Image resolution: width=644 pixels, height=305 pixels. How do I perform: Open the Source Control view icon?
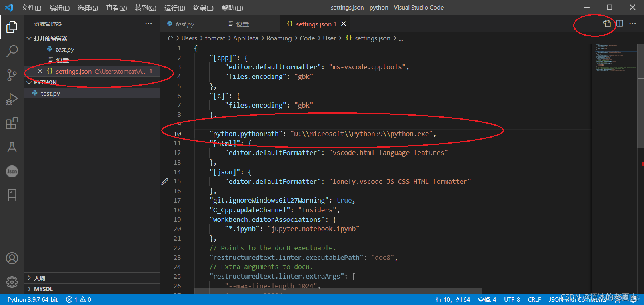coord(12,75)
